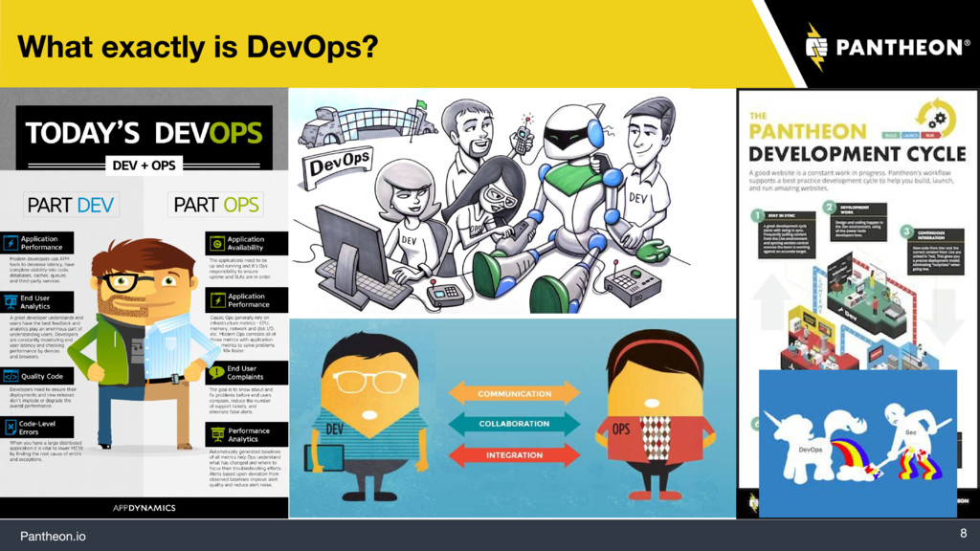Click the APPDYNAMICS footer text

(x=144, y=508)
